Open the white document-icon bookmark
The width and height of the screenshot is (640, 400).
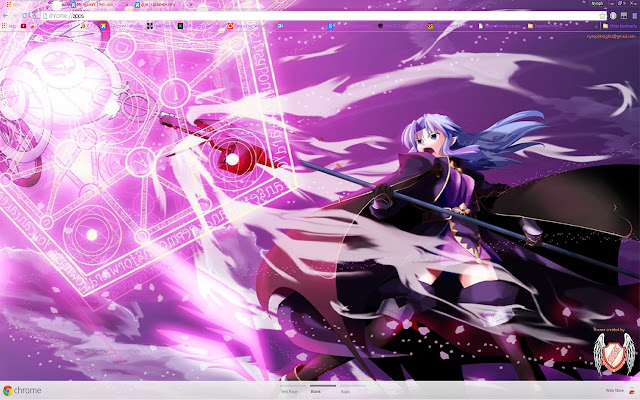tap(480, 26)
